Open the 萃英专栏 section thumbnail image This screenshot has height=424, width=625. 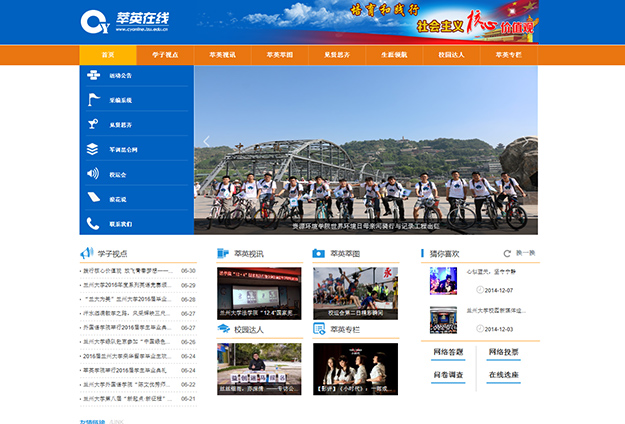355,368
